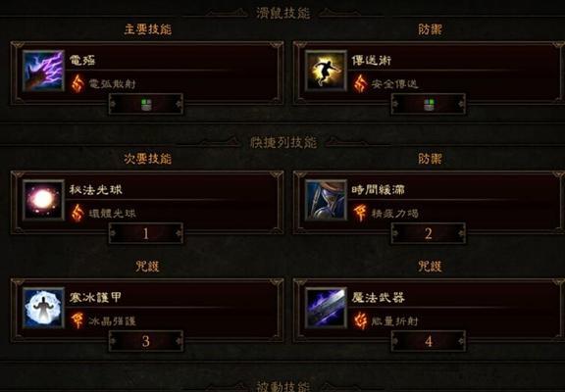This screenshot has width=565, height=392.
Task: Click the 電弧 lightning skill icon
Action: coord(43,71)
